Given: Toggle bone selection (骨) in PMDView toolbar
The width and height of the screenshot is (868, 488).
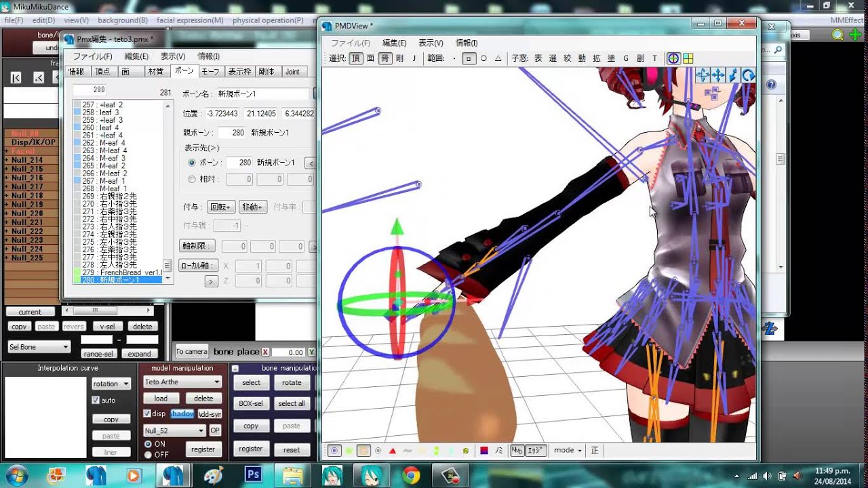Looking at the screenshot, I should coord(384,58).
